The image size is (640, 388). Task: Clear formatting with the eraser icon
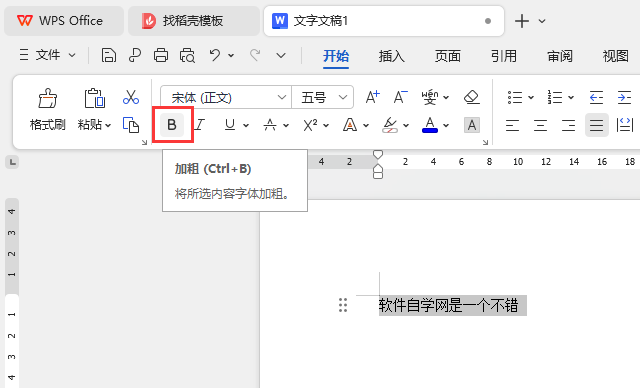click(x=471, y=98)
